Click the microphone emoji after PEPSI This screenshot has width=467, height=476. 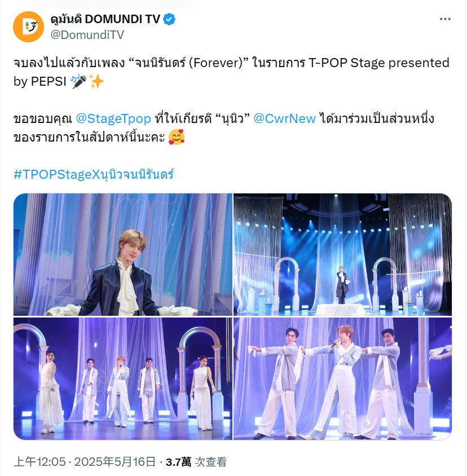(x=78, y=81)
